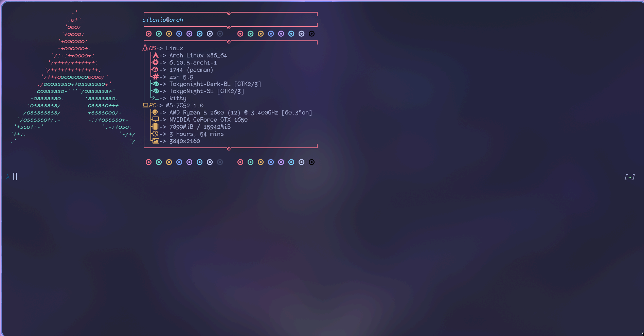Click the hash icon next to zsh 5.9
Image resolution: width=644 pixels, height=336 pixels.
click(x=156, y=77)
